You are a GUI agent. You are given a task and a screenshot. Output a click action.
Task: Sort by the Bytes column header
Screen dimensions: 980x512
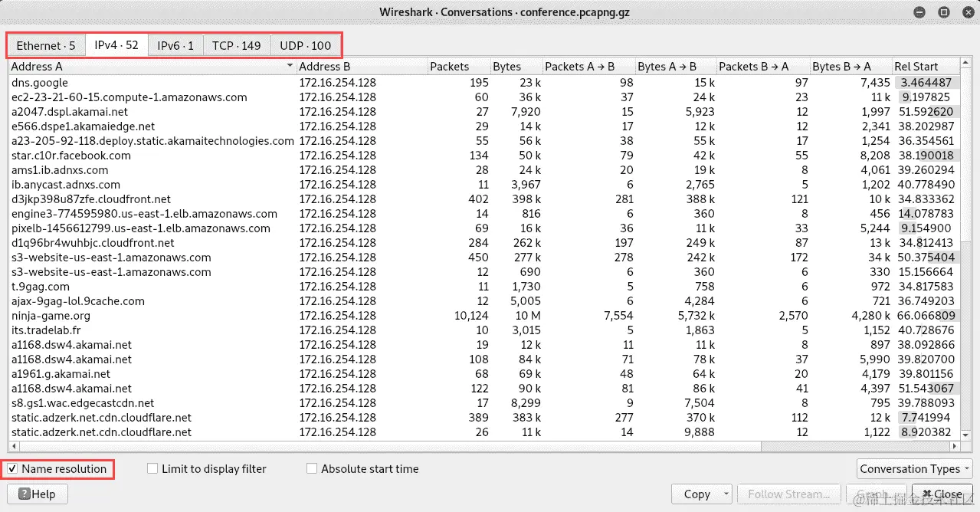point(516,67)
